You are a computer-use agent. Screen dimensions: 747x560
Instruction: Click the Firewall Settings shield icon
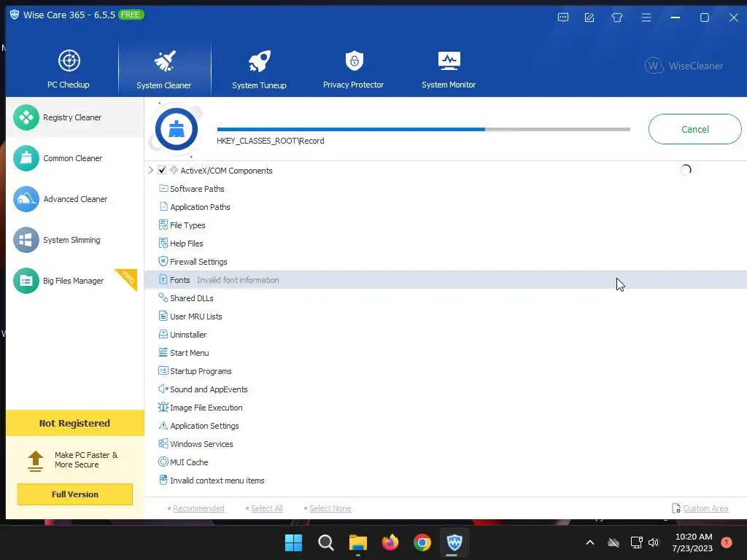click(x=163, y=262)
